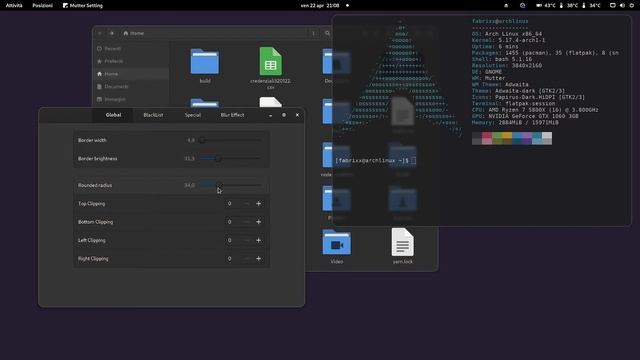Click the 34°C thermometer indicator
Screen dimensions: 640x360
coord(591,5)
